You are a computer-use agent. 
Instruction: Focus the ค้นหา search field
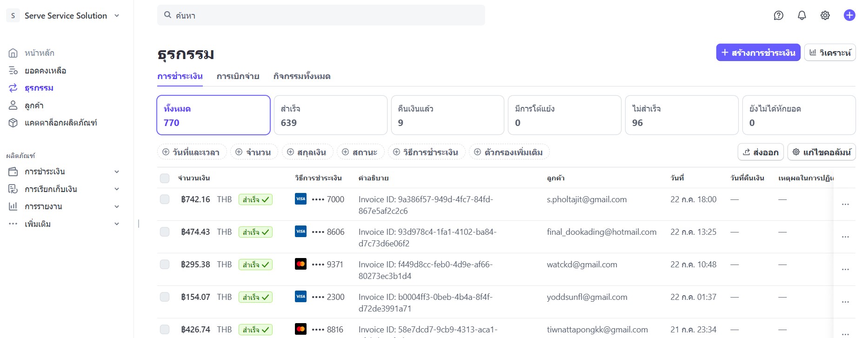[321, 15]
